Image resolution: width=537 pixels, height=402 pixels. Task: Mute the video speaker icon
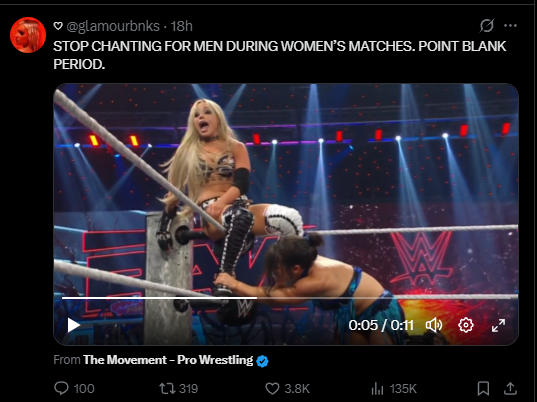coord(434,325)
